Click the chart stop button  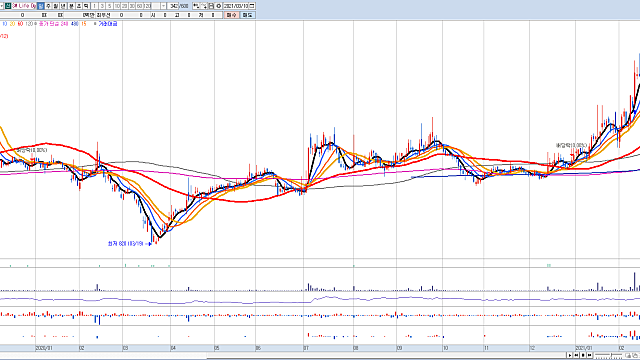pyautogui.click(x=583, y=356)
